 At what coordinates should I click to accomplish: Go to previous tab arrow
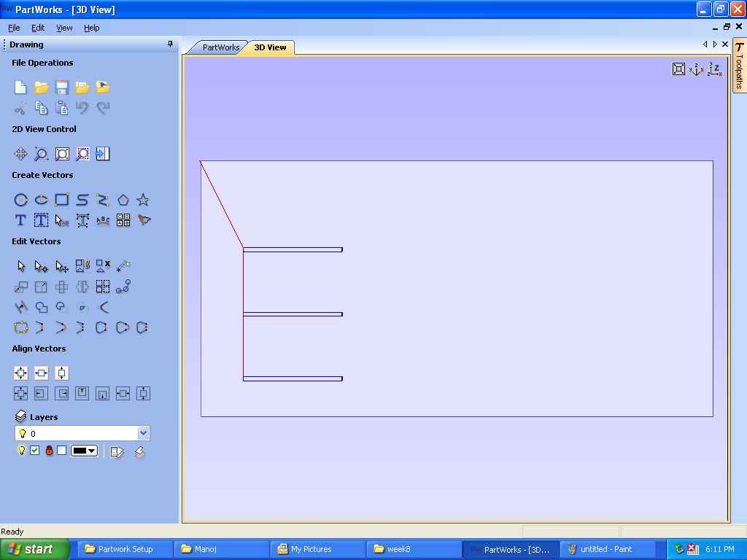705,44
